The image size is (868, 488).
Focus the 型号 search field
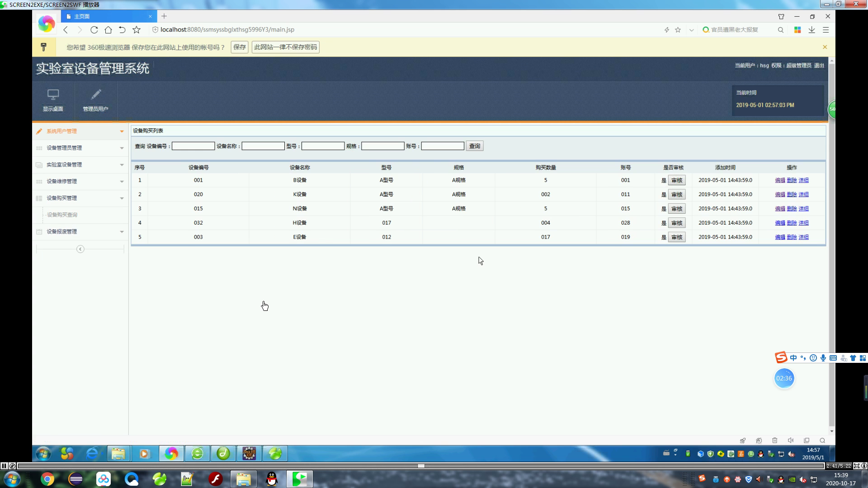point(323,146)
